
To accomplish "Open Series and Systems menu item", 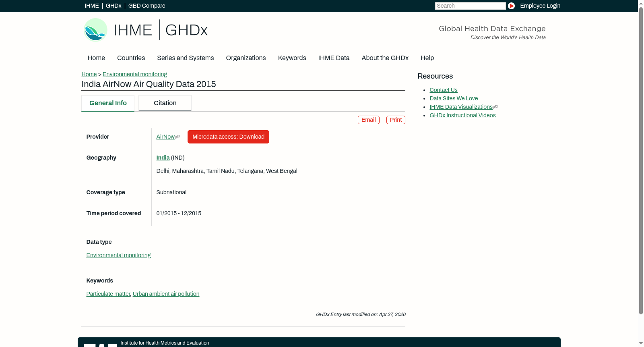I will 185,58.
